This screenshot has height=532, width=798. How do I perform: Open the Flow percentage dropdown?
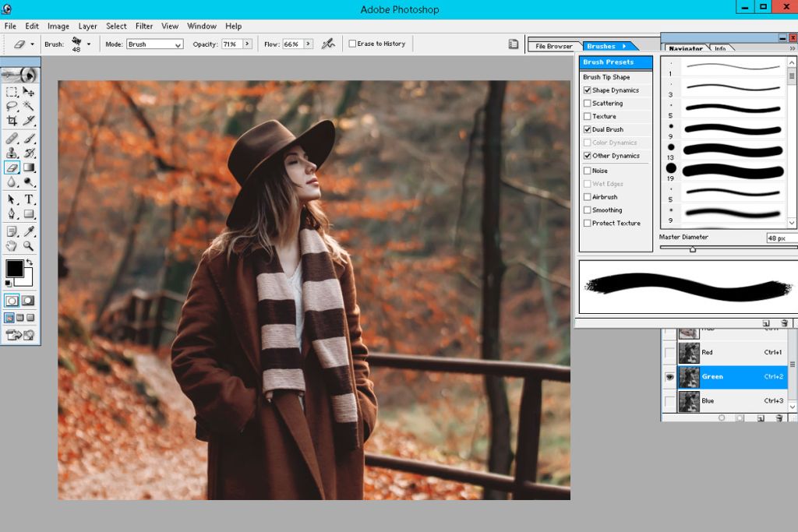click(x=309, y=44)
